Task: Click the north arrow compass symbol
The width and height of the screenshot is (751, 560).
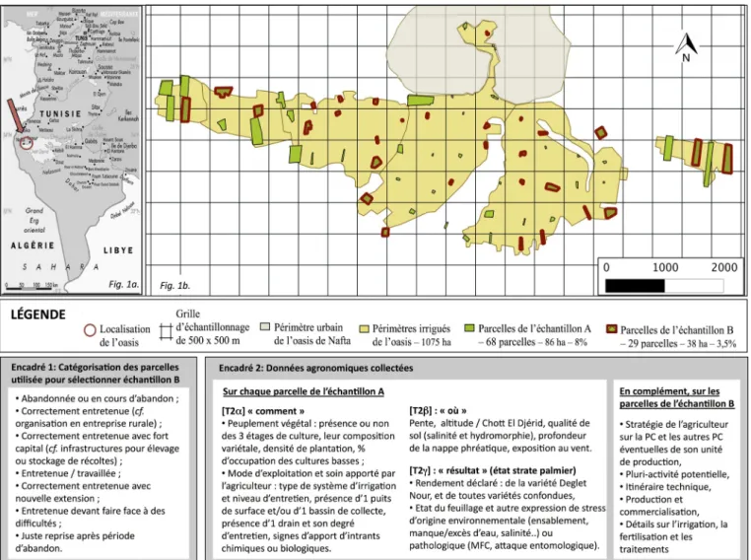Action: click(x=686, y=47)
